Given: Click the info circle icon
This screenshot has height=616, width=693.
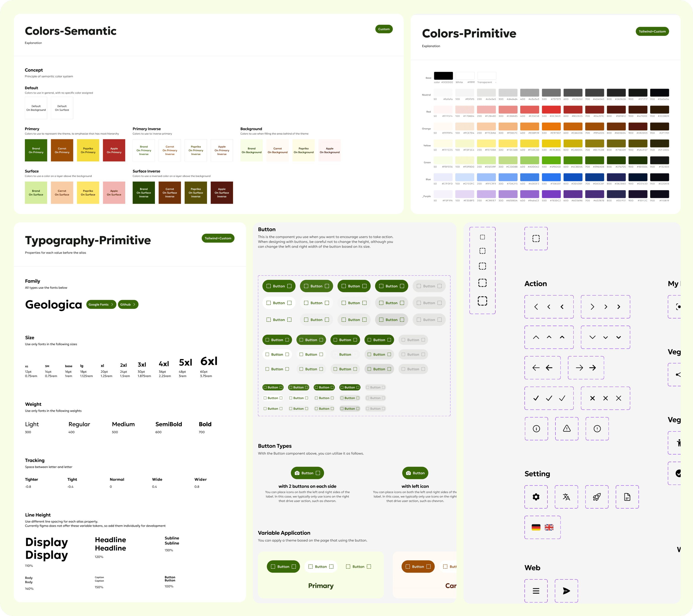Looking at the screenshot, I should click(536, 429).
